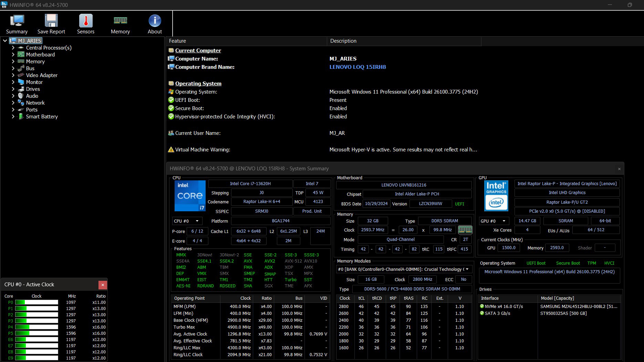
Task: Click the LENOVO LOQ 15IRH8 brand link
Action: click(357, 67)
